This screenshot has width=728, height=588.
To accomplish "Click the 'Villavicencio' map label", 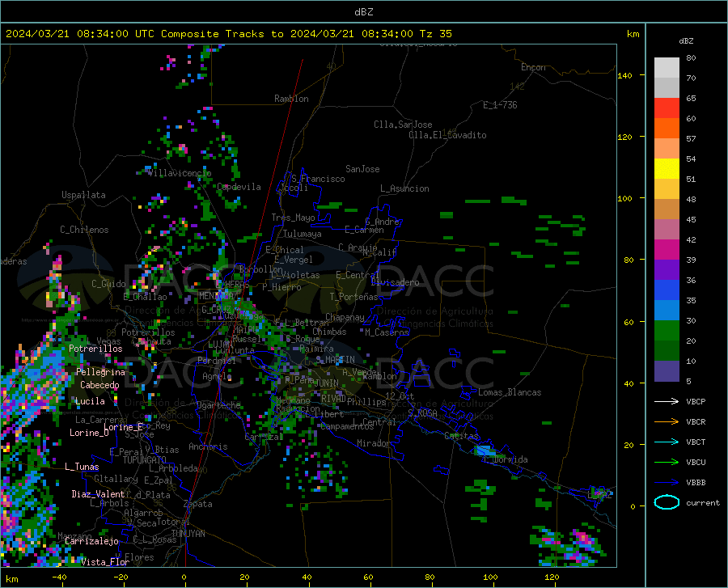I will (x=180, y=173).
